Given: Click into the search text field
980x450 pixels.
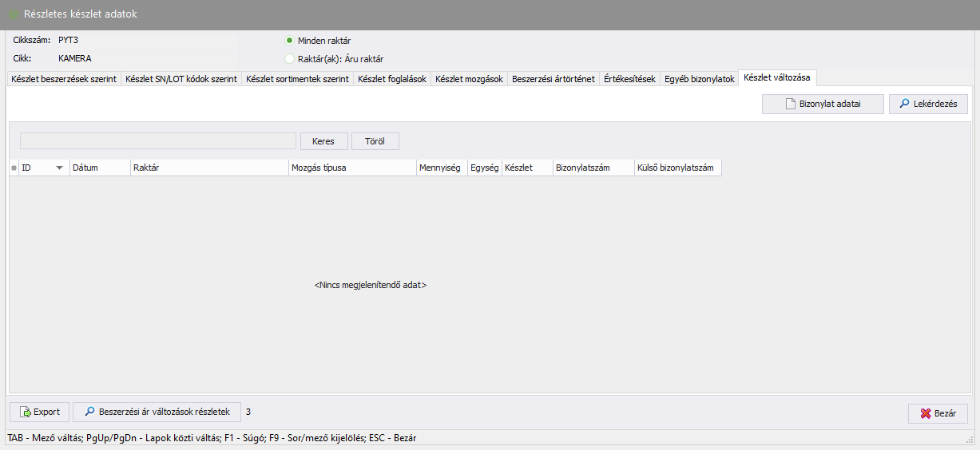Looking at the screenshot, I should tap(158, 141).
